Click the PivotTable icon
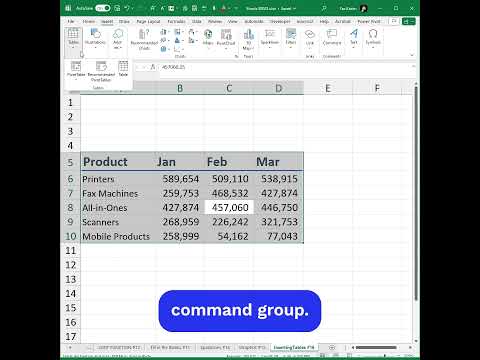The width and height of the screenshot is (480, 360). [76, 69]
